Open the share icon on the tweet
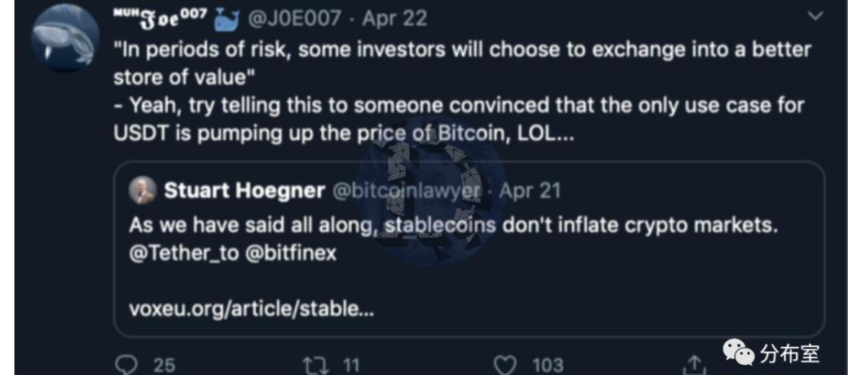This screenshot has width=868, height=375. 693,365
